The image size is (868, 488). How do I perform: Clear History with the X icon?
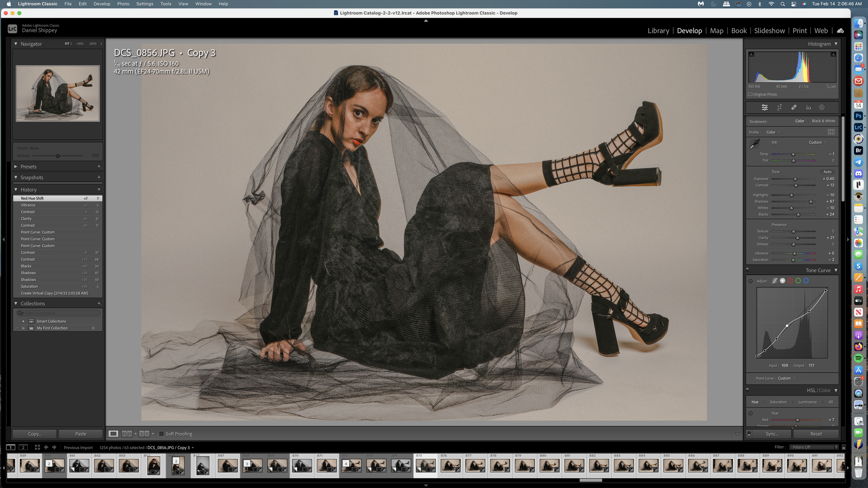(x=99, y=190)
